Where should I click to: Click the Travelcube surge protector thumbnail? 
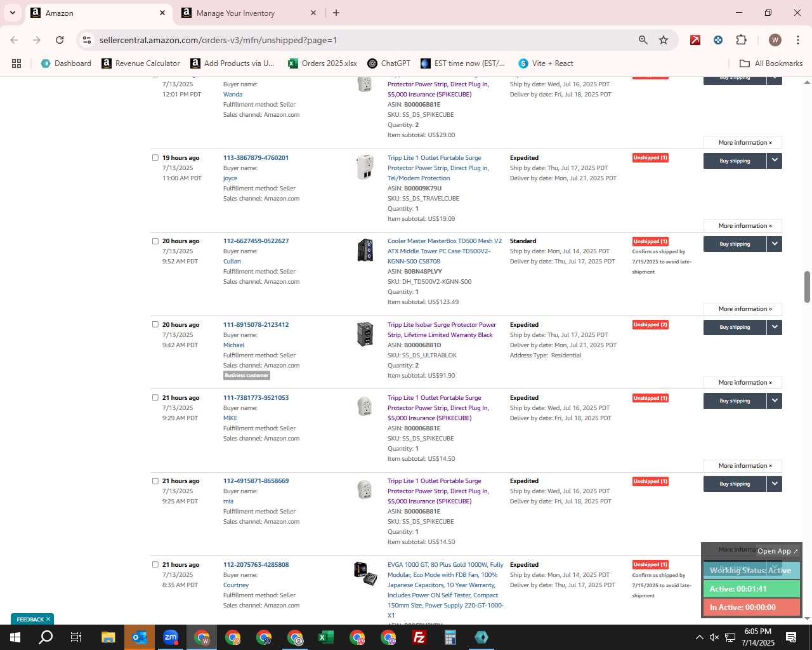365,166
